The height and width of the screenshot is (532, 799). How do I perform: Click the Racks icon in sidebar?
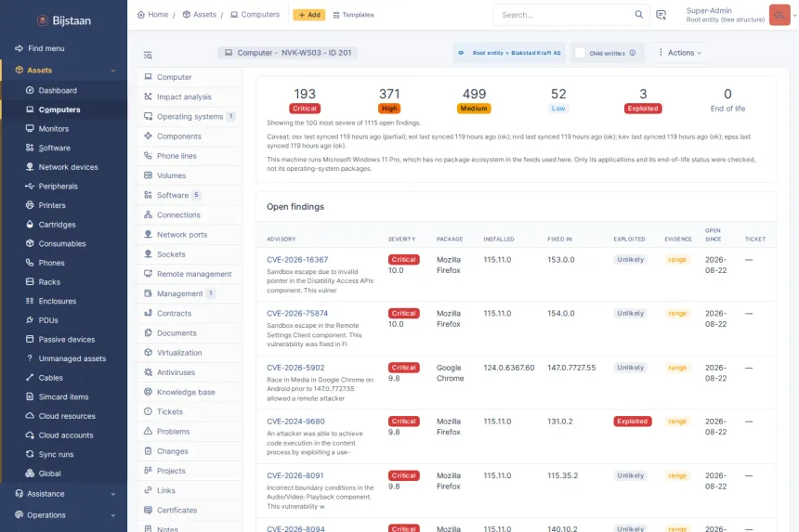(x=30, y=281)
